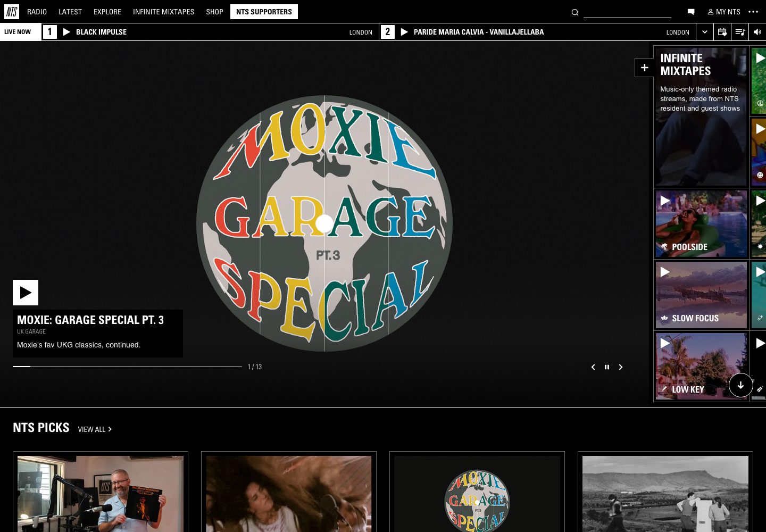
Task: Open the Moxie Garage Special thumbnail in NTS Picks
Action: (x=477, y=494)
